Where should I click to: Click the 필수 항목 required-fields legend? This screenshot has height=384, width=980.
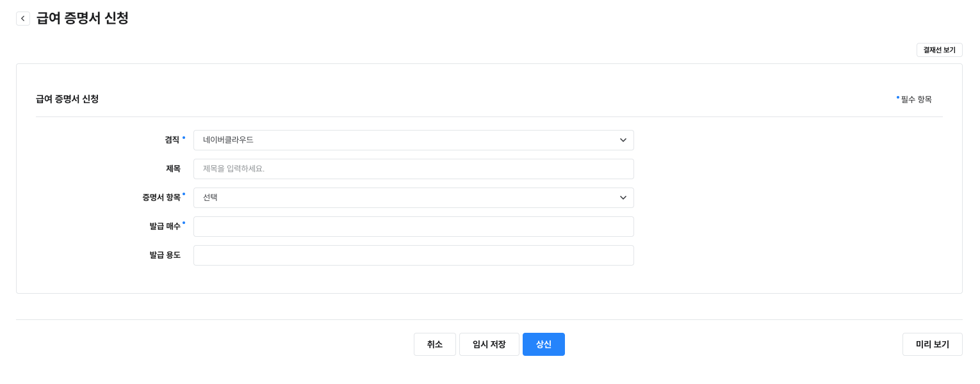click(916, 99)
